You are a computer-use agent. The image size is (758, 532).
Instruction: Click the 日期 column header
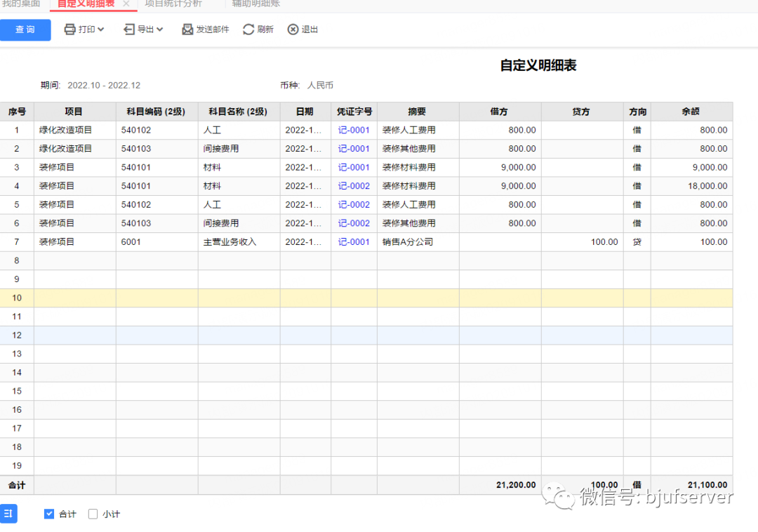305,112
